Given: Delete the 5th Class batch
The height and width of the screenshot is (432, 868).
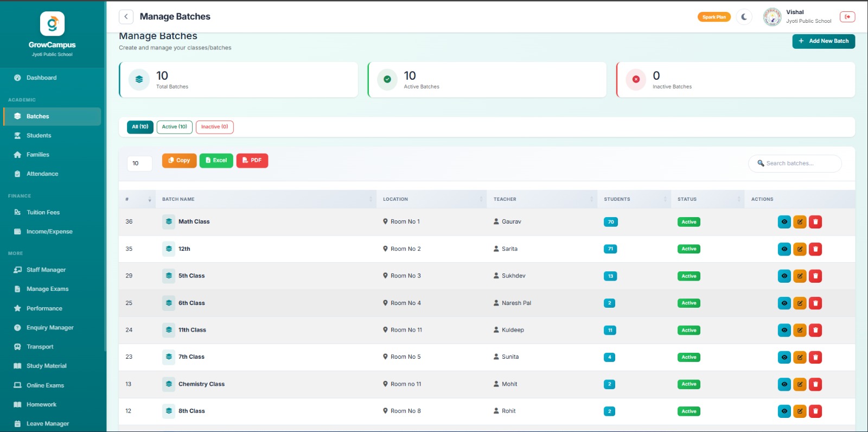Looking at the screenshot, I should coord(815,276).
